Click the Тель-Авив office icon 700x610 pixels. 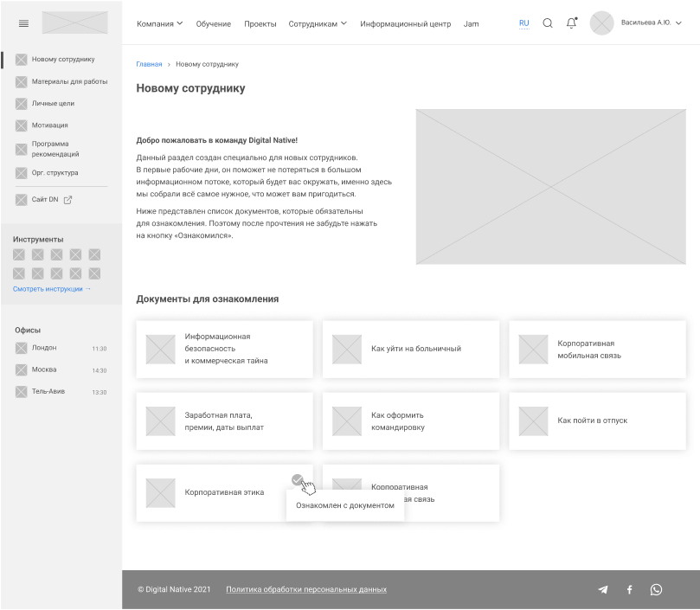(21, 392)
